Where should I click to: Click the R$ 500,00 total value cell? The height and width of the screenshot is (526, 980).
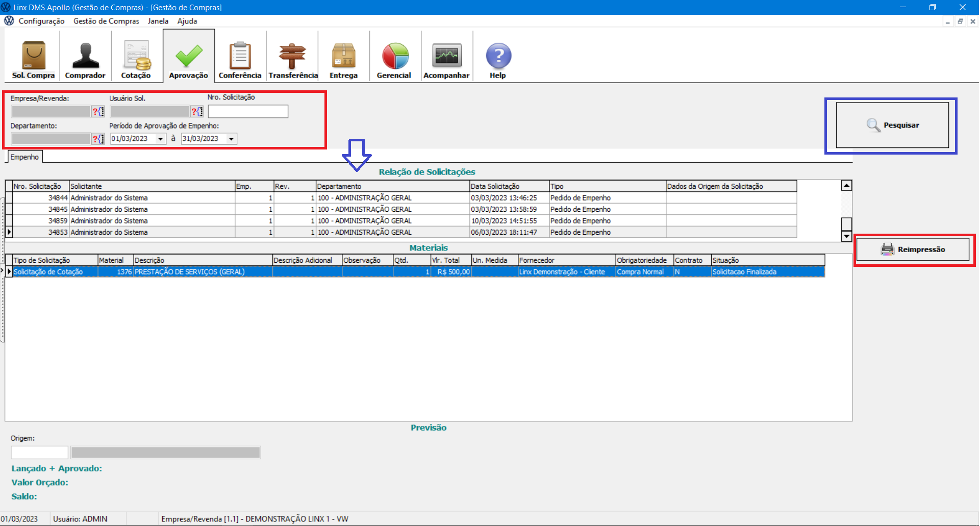coord(451,272)
